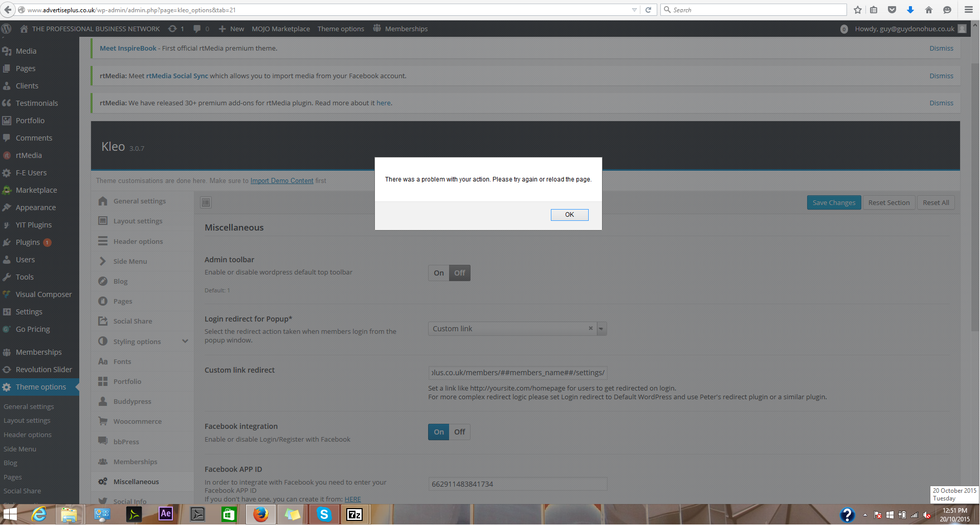Click the Social Share panel icon
Screen dimensions: 980x525
[x=103, y=321]
